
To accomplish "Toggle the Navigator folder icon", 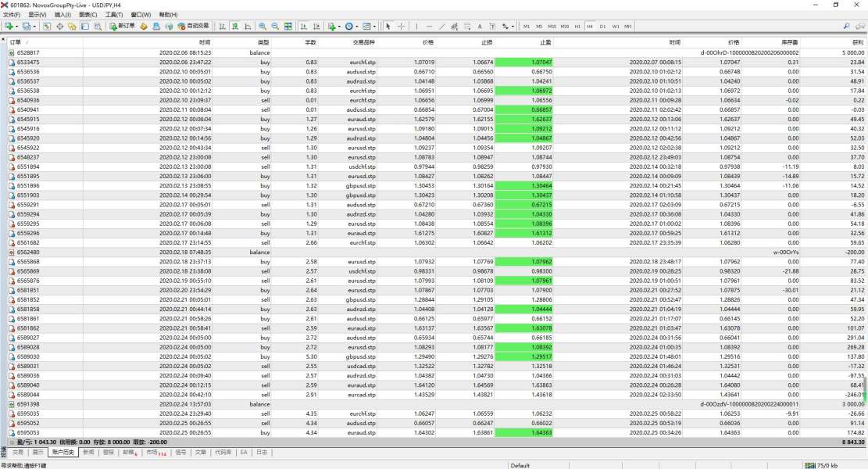I will [72, 26].
